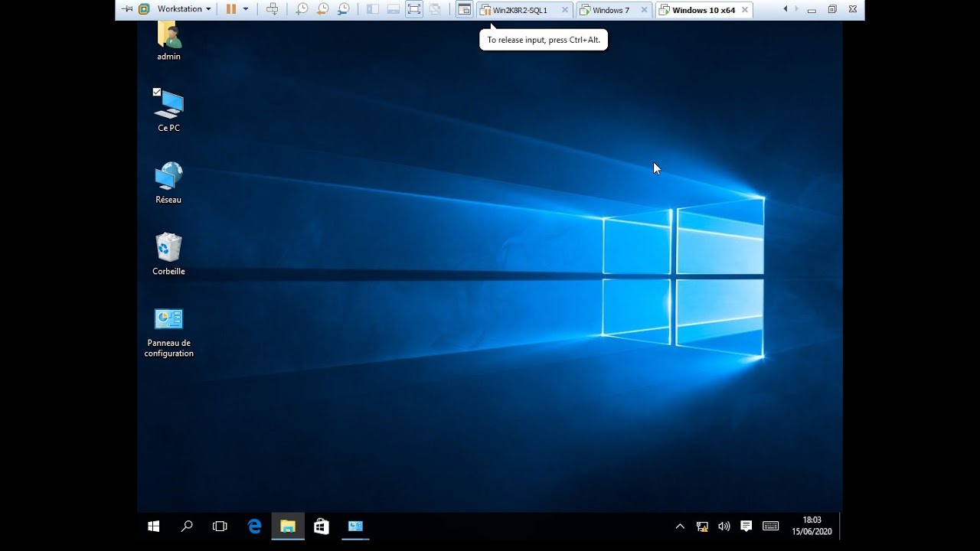Revert the virtual machine to its snapshot
The width and height of the screenshot is (980, 551).
pos(322,9)
